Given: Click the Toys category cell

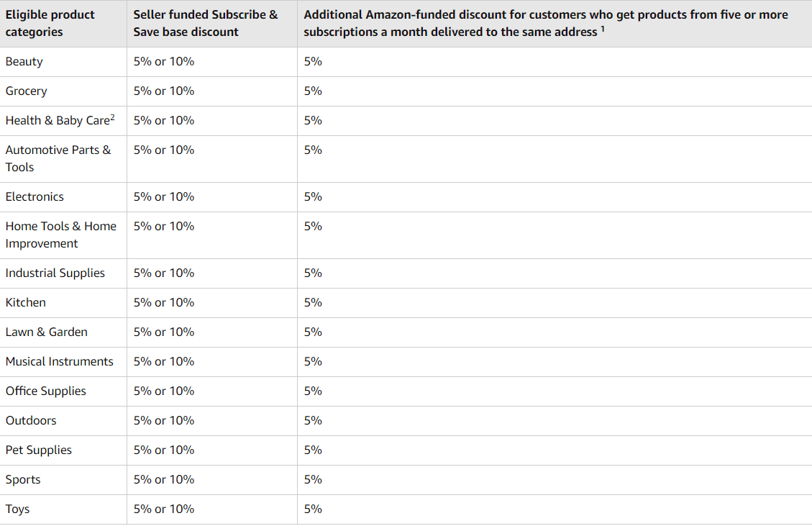Looking at the screenshot, I should click(x=18, y=509).
